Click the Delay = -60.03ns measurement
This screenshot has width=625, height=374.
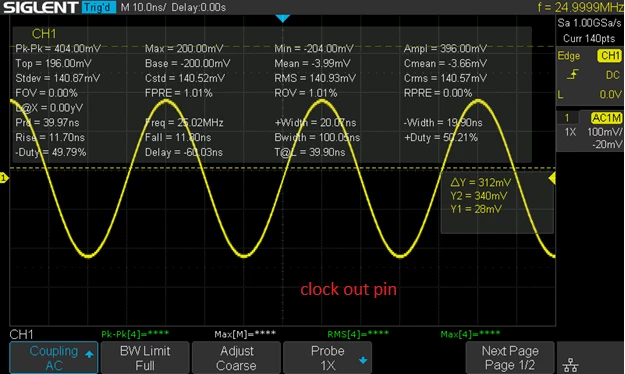point(184,152)
